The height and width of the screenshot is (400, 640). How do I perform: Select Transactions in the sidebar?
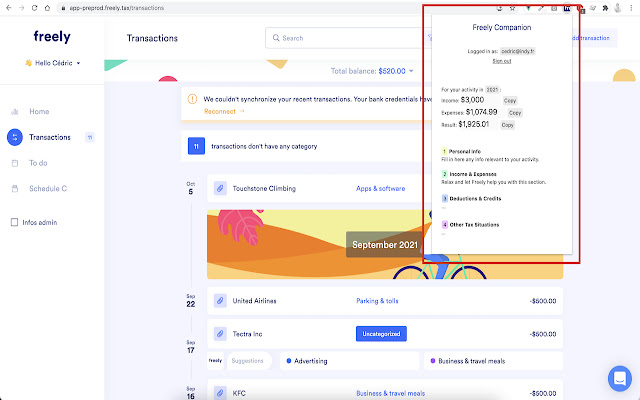[50, 137]
